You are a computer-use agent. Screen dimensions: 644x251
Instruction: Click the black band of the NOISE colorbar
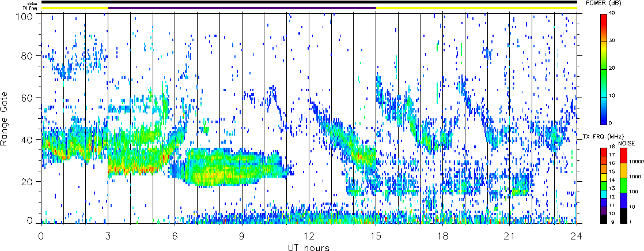point(623,216)
